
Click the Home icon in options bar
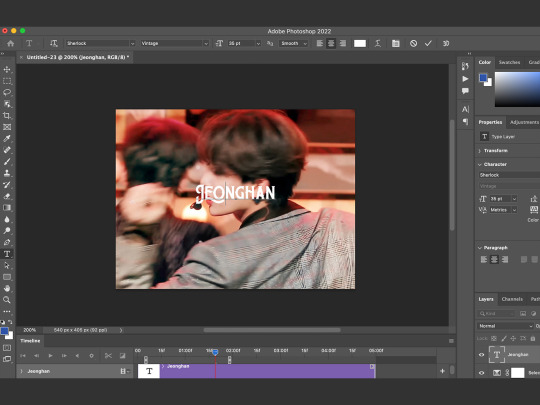(11, 43)
